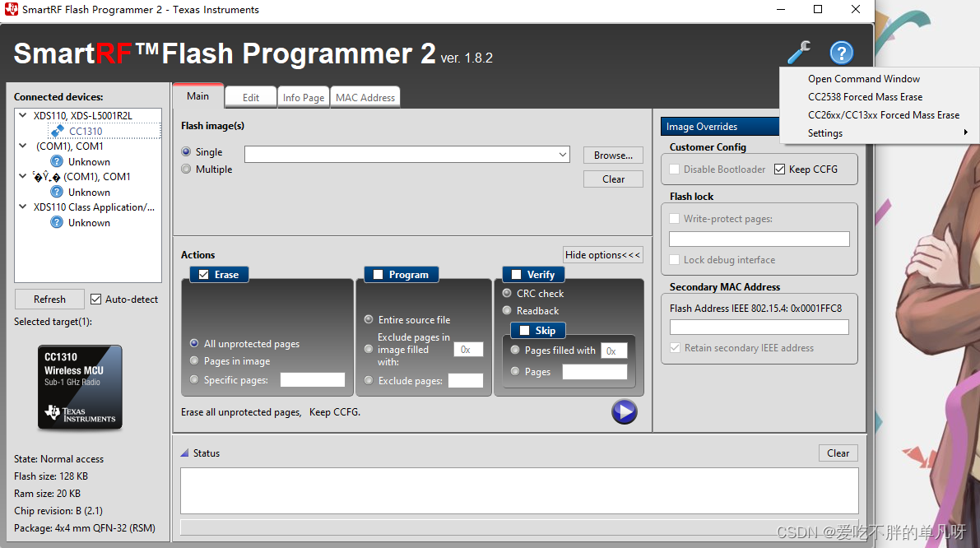
Task: Select 'Unknown' under first (COM1), COM1
Action: [x=89, y=162]
